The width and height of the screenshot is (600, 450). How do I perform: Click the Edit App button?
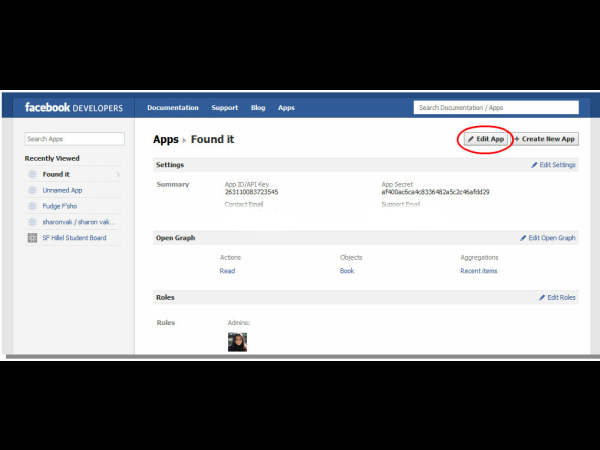[486, 139]
